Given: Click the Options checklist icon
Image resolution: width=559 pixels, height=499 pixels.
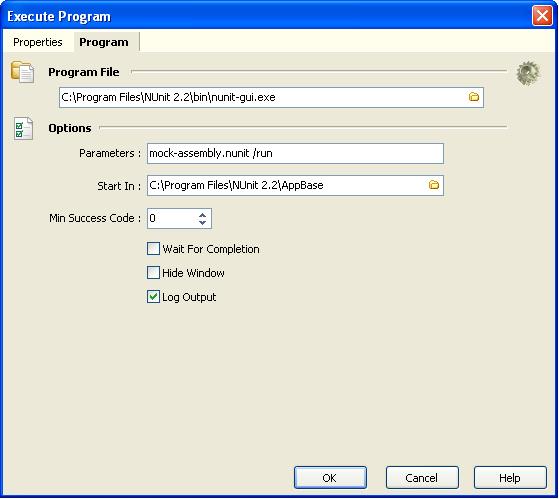Looking at the screenshot, I should coord(24,128).
